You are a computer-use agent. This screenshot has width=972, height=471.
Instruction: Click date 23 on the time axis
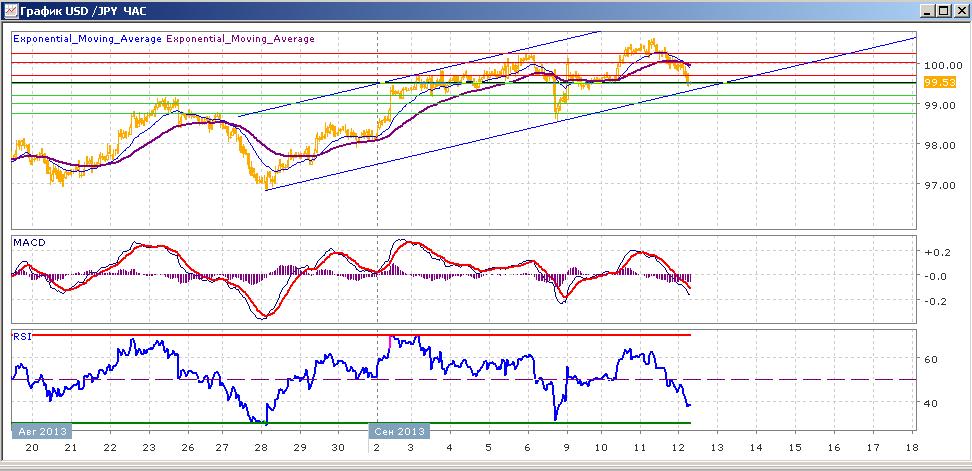pos(149,447)
